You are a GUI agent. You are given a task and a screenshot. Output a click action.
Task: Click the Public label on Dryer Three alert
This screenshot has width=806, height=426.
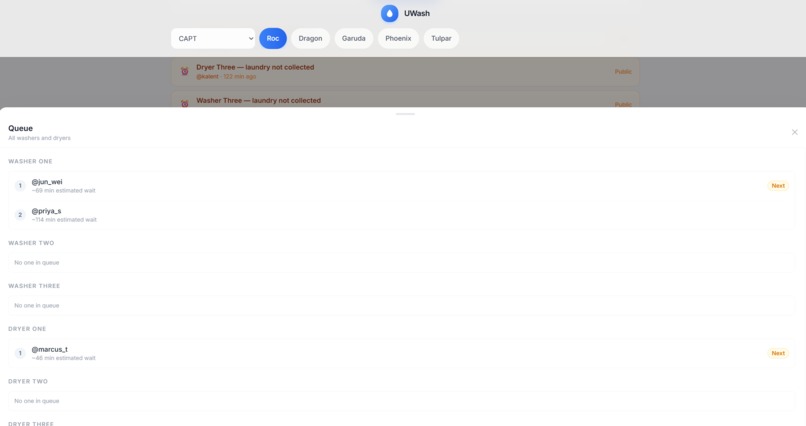point(623,71)
